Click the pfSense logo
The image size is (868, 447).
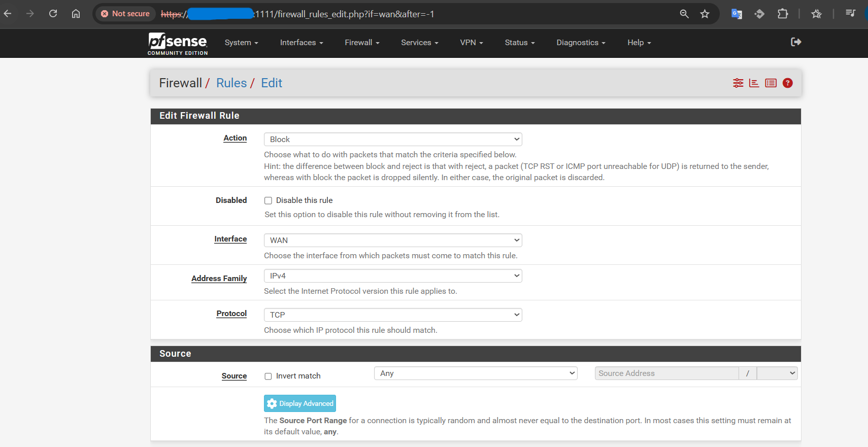tap(178, 43)
